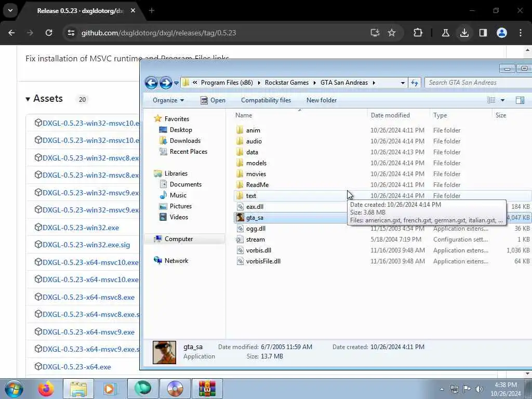The image size is (532, 399).
Task: Select Pictures under Libraries
Action: 176,206
